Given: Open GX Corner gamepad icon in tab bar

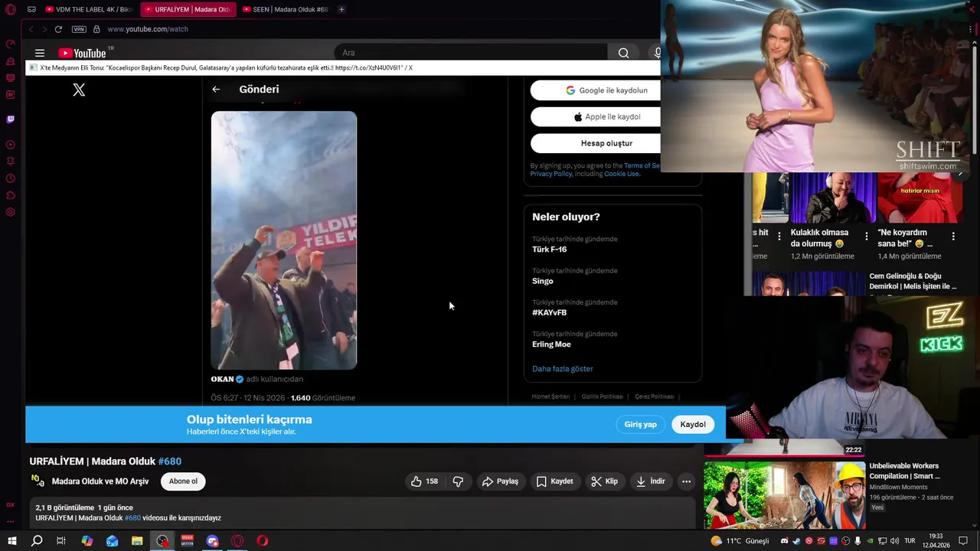Looking at the screenshot, I should tap(31, 9).
